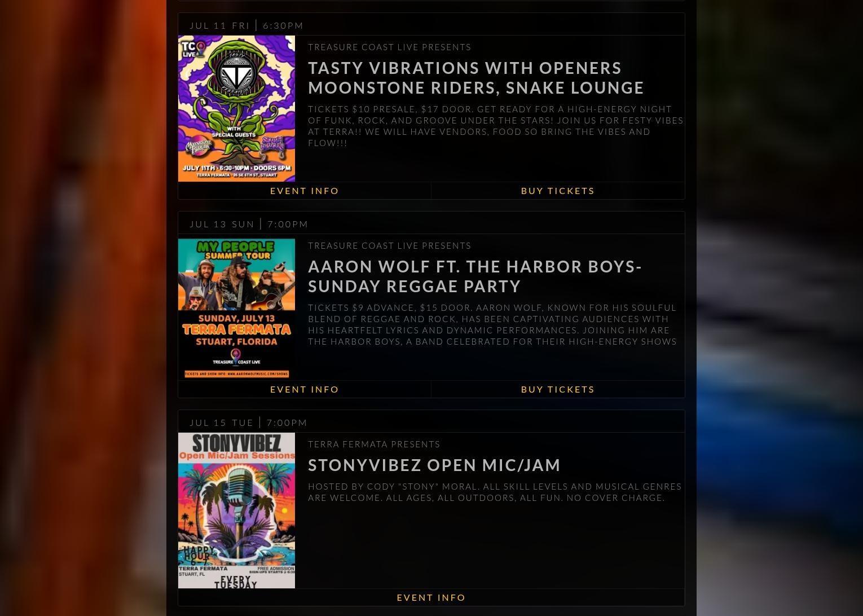This screenshot has width=863, height=616.
Task: Select the Jul 11 Fri 6:30PM date header
Action: (246, 25)
